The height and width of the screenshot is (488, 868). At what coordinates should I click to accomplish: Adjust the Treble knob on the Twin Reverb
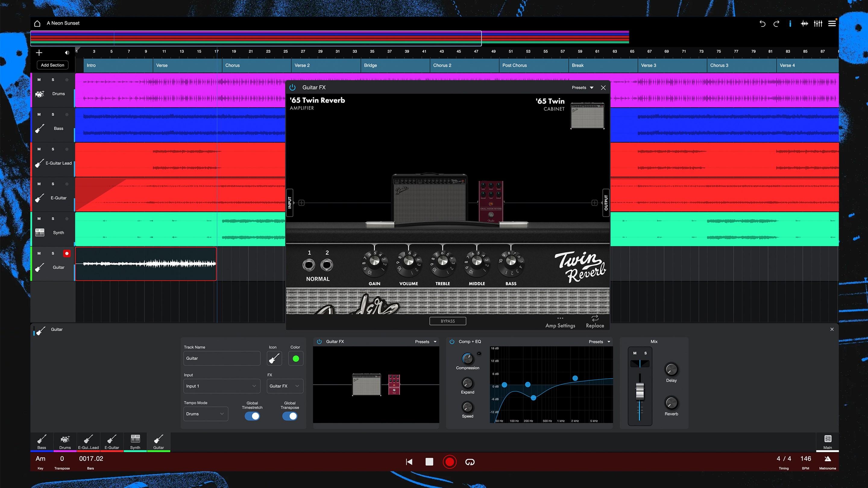click(x=442, y=265)
